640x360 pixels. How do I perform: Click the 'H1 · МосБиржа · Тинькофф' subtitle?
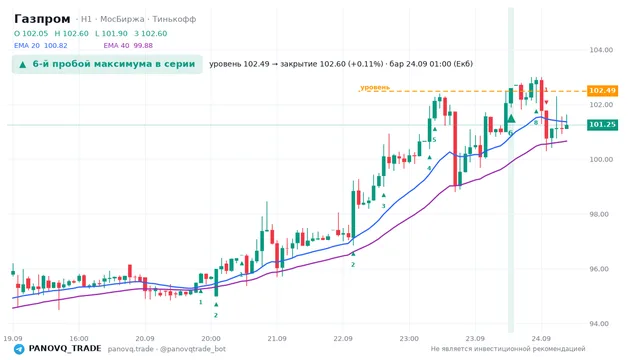138,19
